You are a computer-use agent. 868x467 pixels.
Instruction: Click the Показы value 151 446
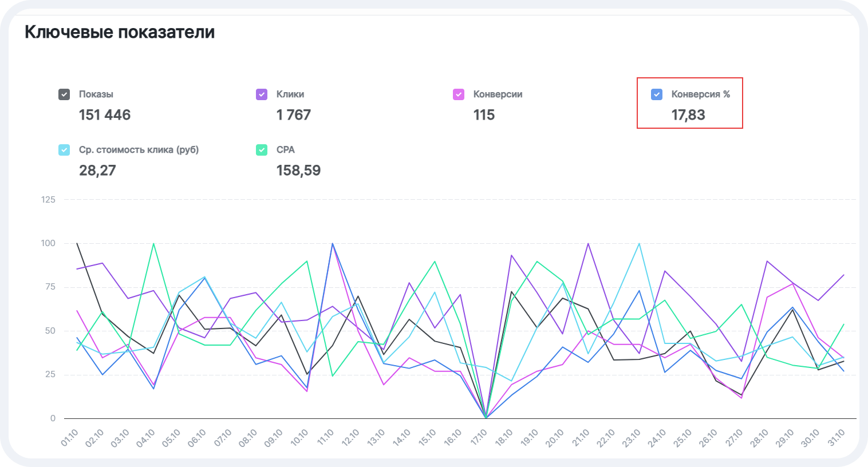coord(105,115)
